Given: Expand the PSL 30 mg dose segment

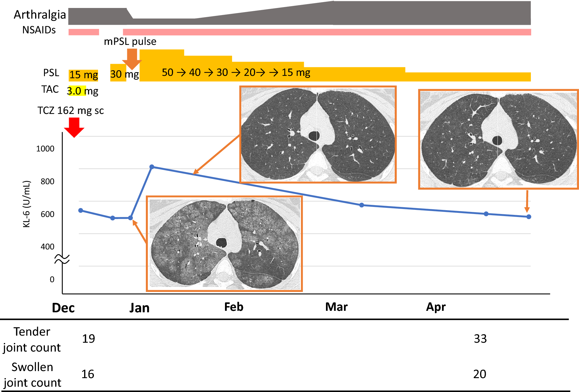Looking at the screenshot, I should (x=124, y=75).
